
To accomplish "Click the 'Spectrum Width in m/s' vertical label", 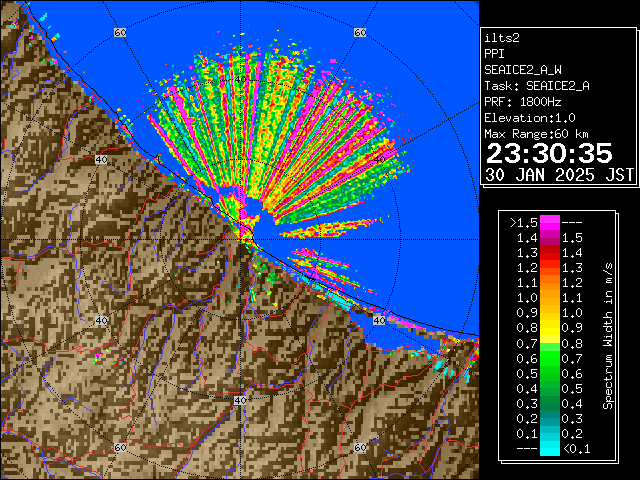I will pos(608,336).
